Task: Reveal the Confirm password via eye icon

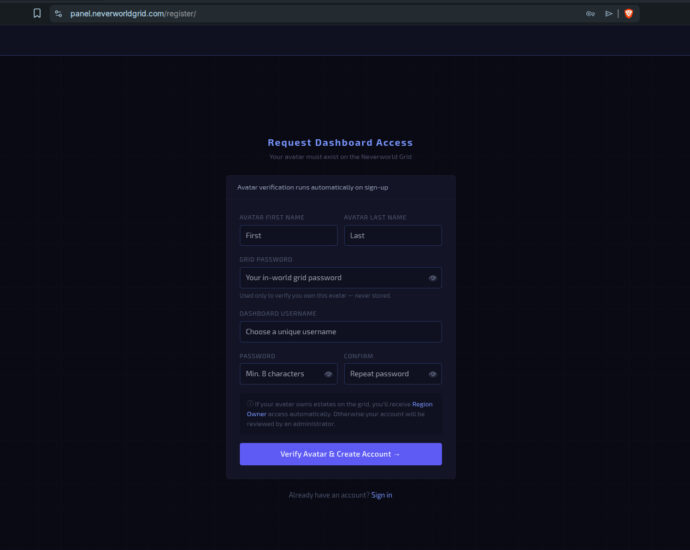Action: pos(433,374)
